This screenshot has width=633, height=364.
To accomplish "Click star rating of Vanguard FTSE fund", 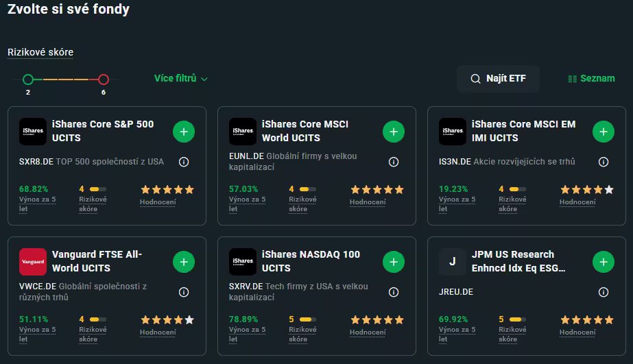I will pos(167,320).
